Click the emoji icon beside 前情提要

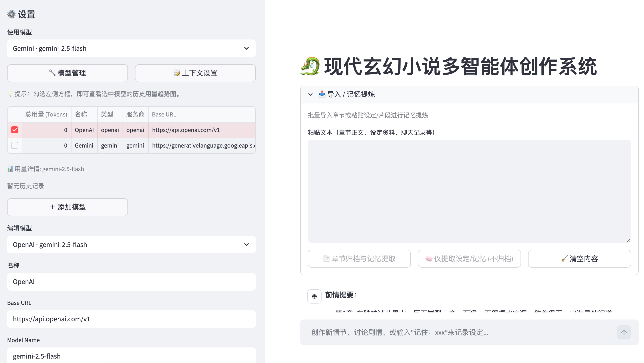pyautogui.click(x=314, y=296)
